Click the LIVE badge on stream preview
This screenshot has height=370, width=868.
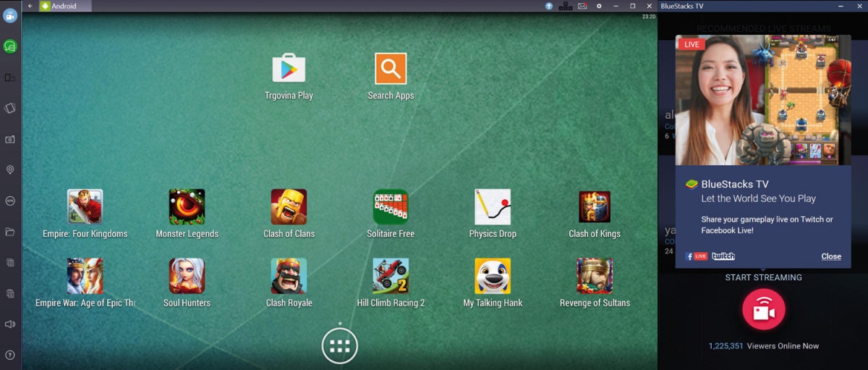coord(692,44)
